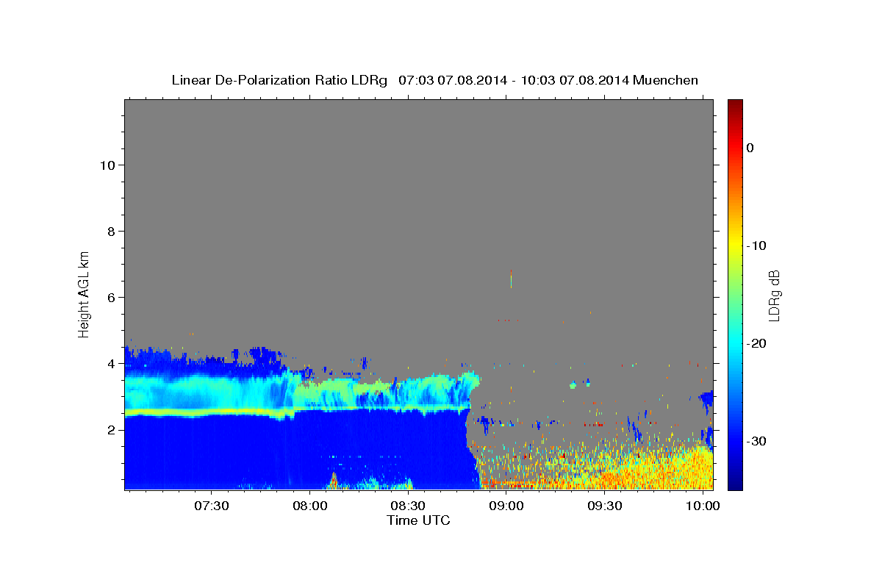This screenshot has height=588, width=882.
Task: Click the time tick label 08:00
Action: [x=309, y=506]
